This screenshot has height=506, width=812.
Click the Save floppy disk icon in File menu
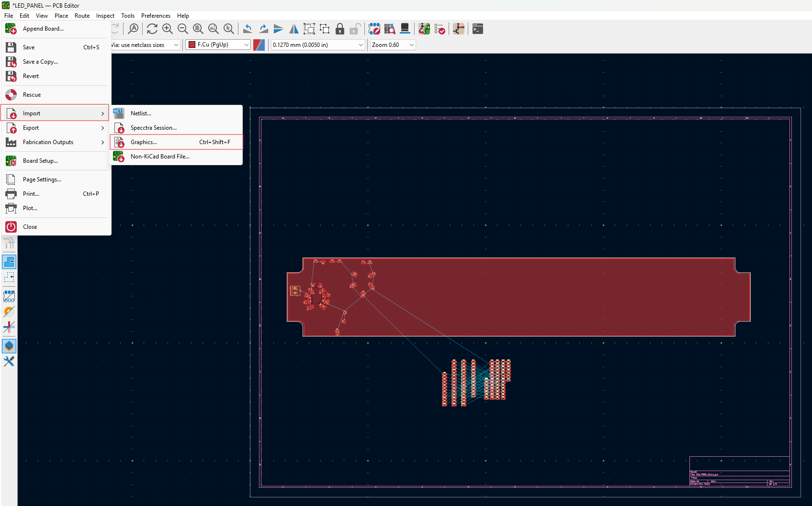pos(11,47)
